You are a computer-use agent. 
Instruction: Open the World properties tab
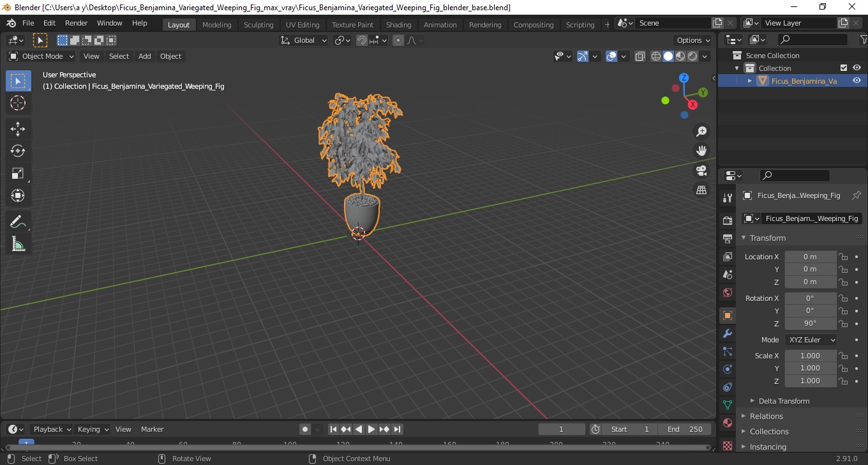(x=727, y=293)
